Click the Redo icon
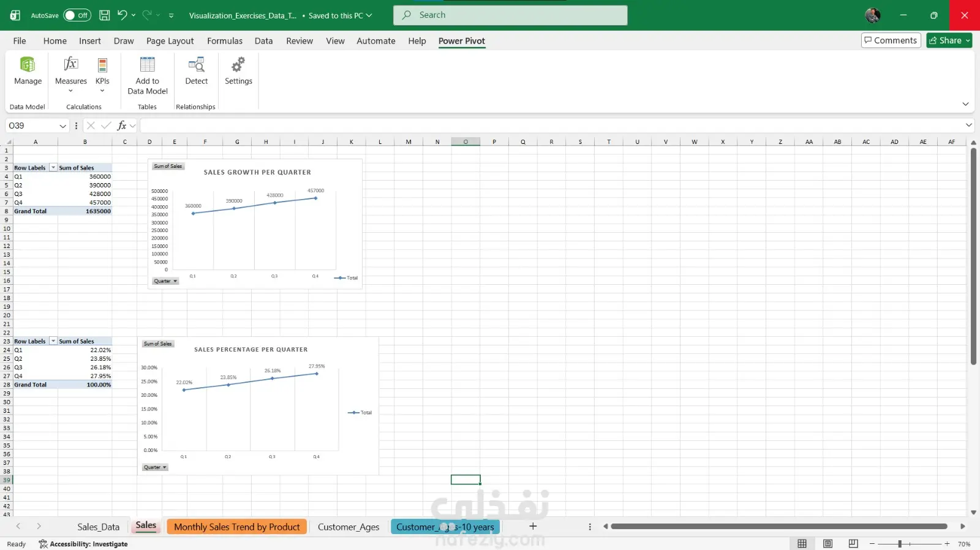 [147, 15]
